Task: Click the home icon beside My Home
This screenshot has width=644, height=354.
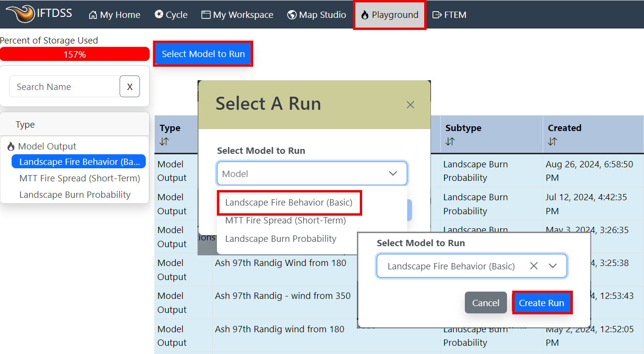Action: tap(93, 15)
